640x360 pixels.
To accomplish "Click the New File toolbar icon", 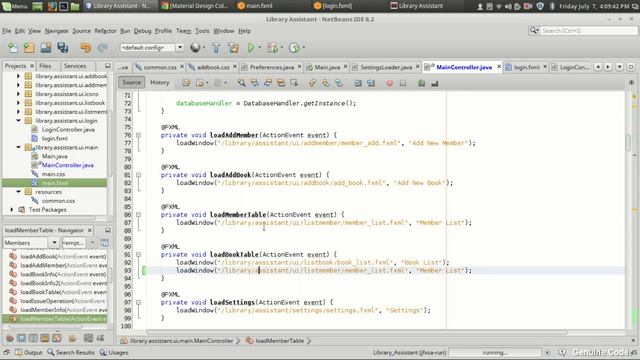I will tap(13, 47).
